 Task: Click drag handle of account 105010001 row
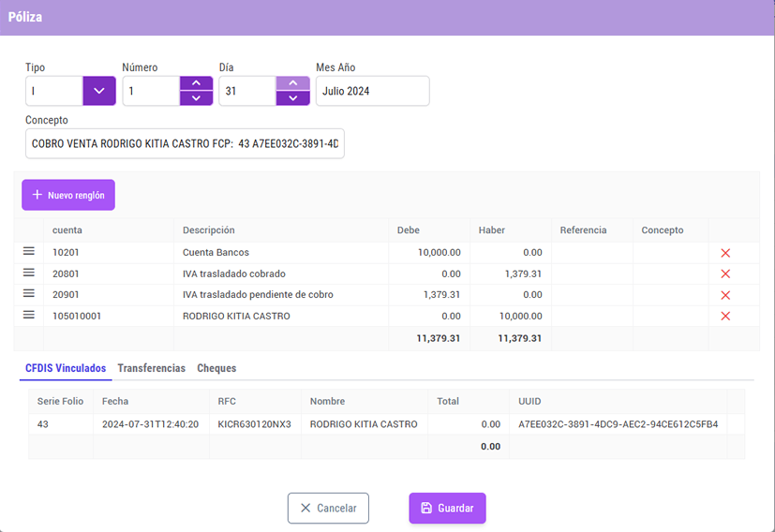pyautogui.click(x=29, y=316)
